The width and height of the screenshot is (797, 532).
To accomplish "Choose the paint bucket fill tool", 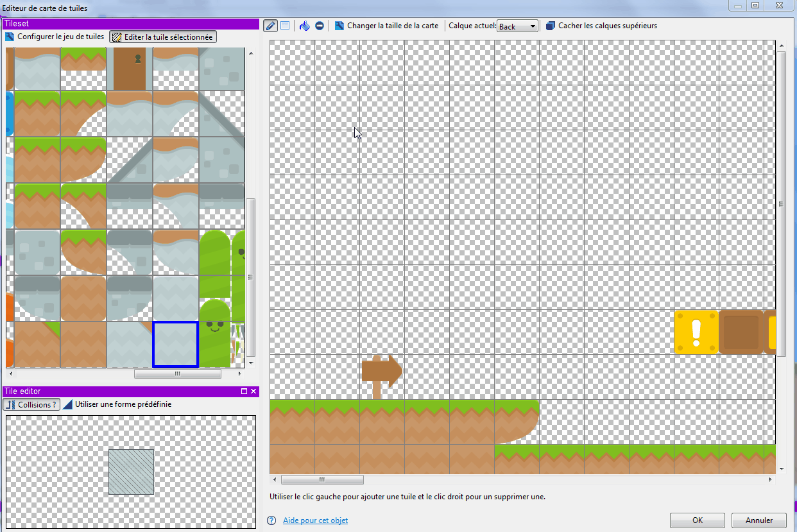I will (305, 26).
